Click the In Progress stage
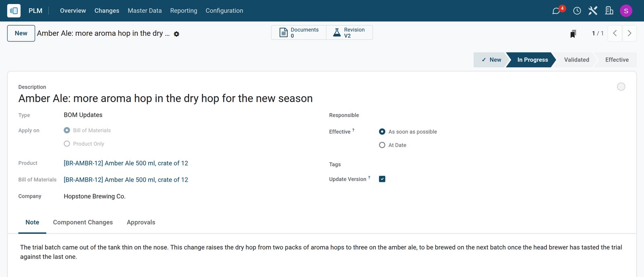Viewport: 644px width, 277px height. tap(532, 60)
